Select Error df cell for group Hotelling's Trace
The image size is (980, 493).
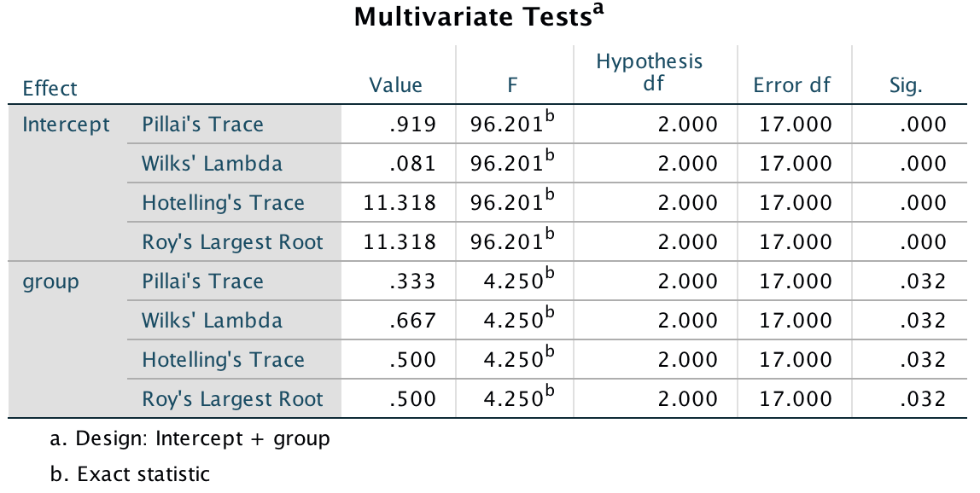click(x=795, y=360)
